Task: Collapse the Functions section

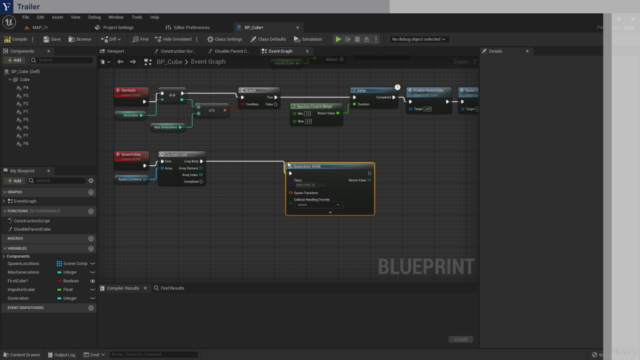Action: pyautogui.click(x=5, y=211)
